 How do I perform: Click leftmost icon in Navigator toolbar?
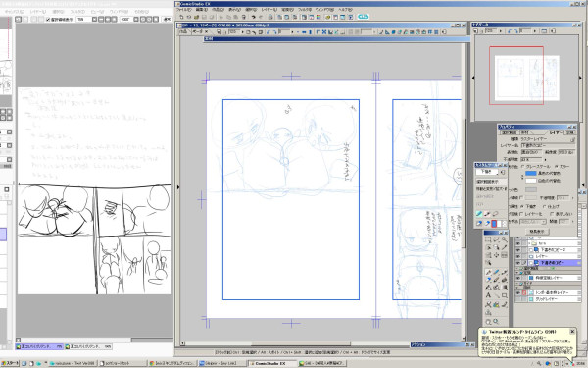[476, 31]
